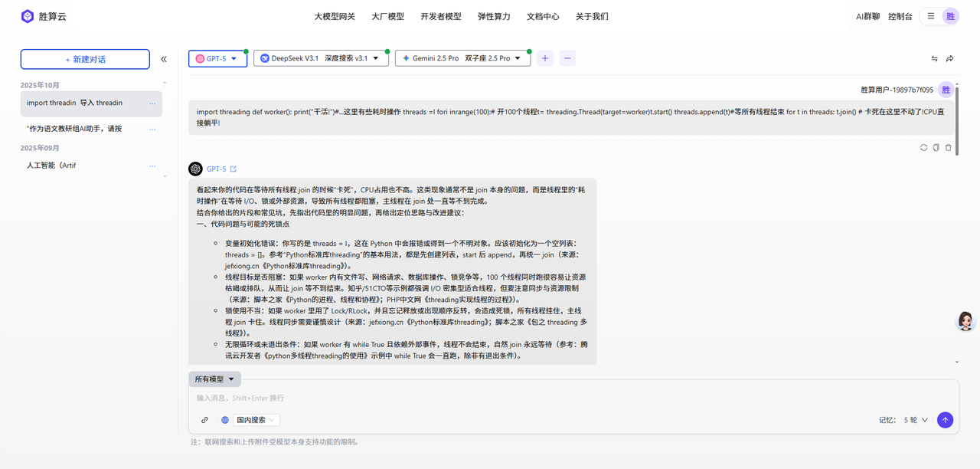Attach a file using the paperclip link icon
The width and height of the screenshot is (980, 469).
(x=204, y=420)
